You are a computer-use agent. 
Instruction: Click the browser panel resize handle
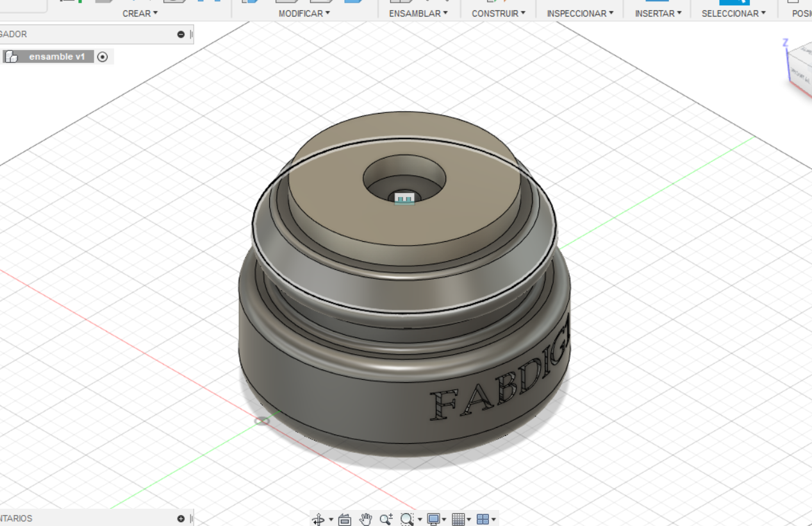click(x=192, y=34)
